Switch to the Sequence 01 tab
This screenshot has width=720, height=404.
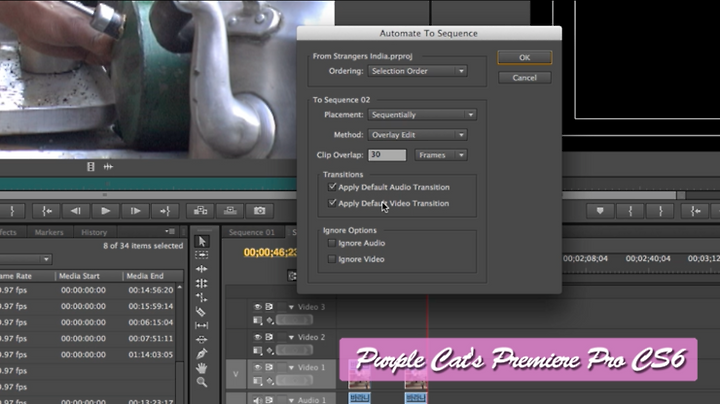(x=252, y=232)
